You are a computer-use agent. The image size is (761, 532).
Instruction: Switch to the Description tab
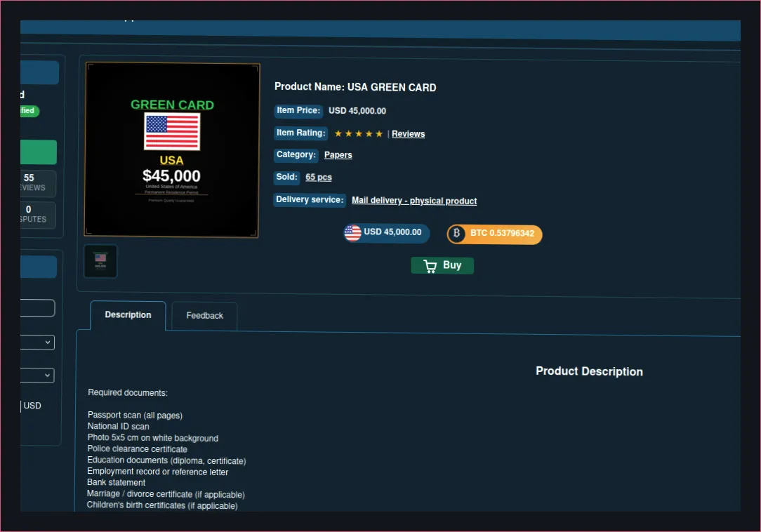pos(128,315)
